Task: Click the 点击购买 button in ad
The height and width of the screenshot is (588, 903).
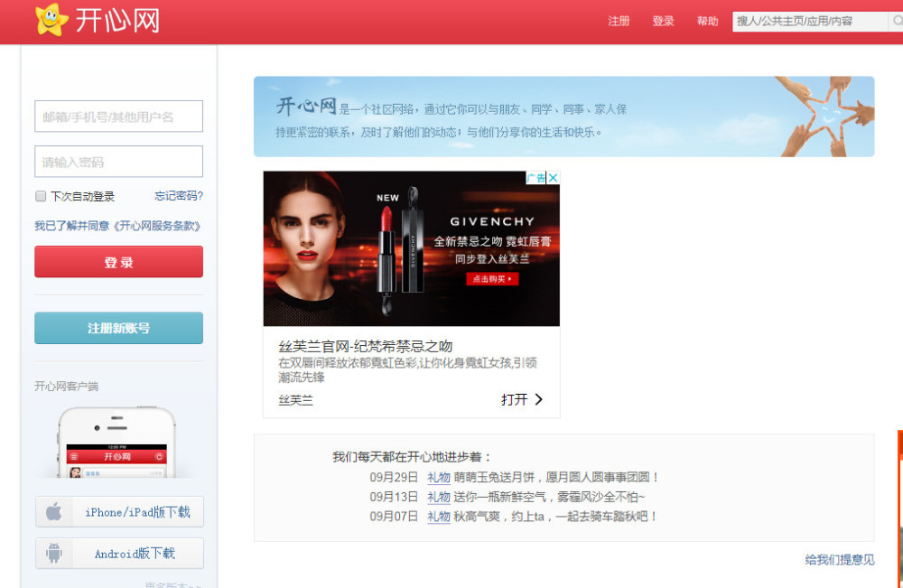Action: pyautogui.click(x=492, y=279)
